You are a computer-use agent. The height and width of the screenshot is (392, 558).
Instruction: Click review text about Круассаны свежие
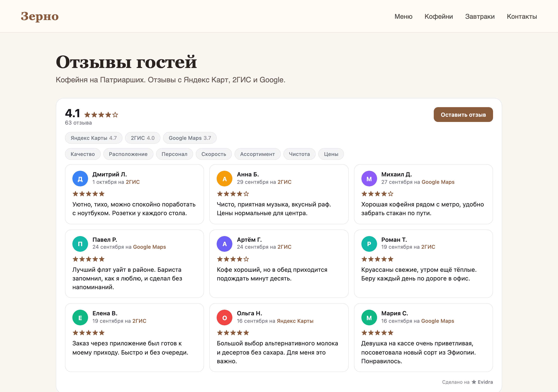(x=419, y=274)
